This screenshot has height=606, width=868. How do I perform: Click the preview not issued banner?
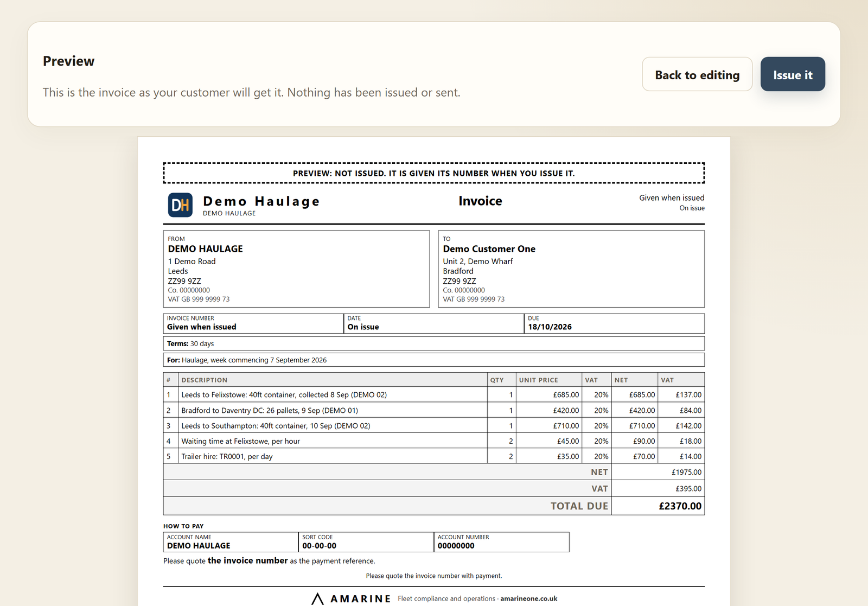point(434,173)
